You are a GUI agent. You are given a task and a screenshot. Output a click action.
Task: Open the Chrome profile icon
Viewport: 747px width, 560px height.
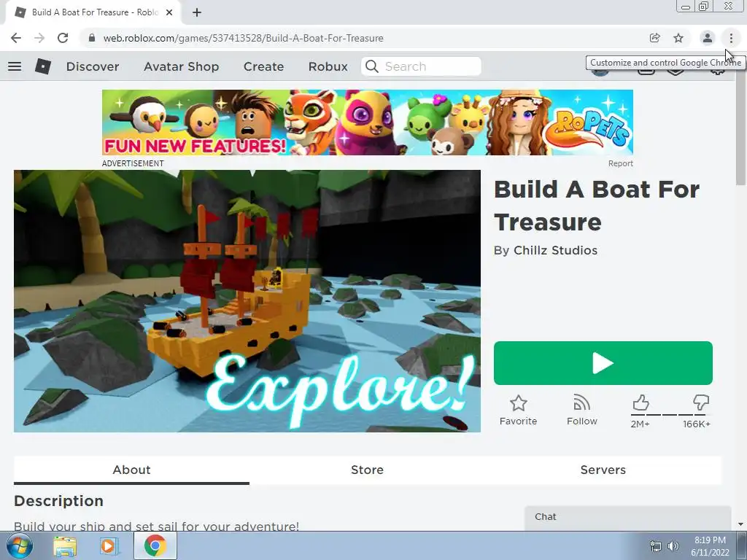[708, 38]
